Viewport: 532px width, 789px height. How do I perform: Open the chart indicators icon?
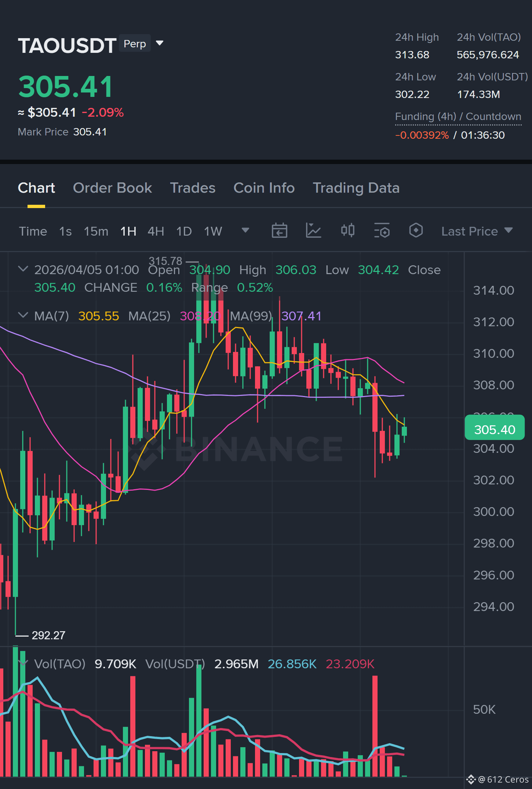pos(313,231)
